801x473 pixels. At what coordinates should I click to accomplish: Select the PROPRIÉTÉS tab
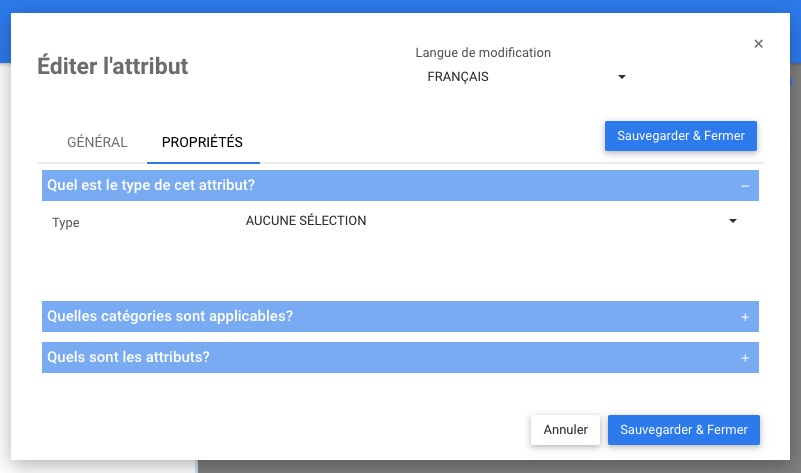pos(202,142)
